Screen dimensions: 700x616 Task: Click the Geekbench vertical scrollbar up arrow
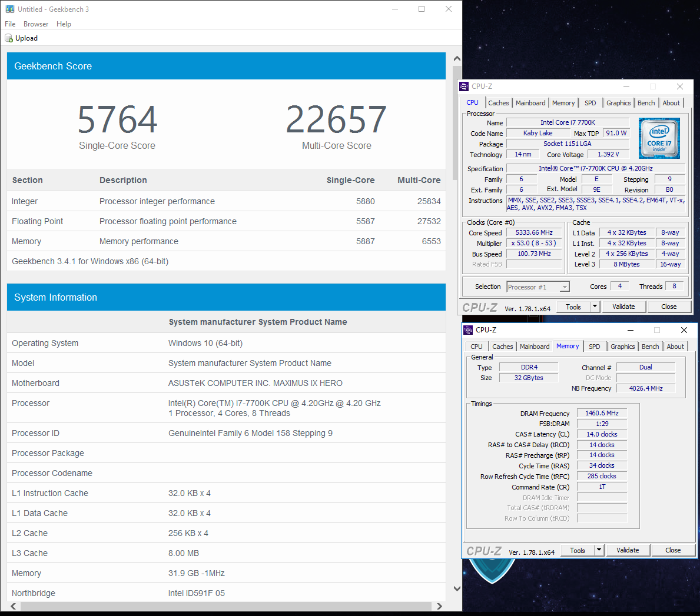point(457,58)
